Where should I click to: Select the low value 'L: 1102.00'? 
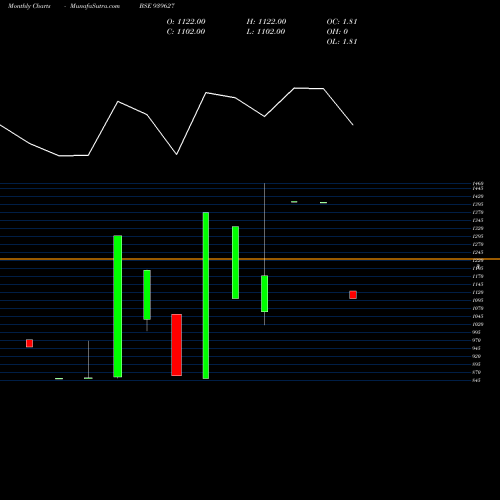click(x=266, y=32)
